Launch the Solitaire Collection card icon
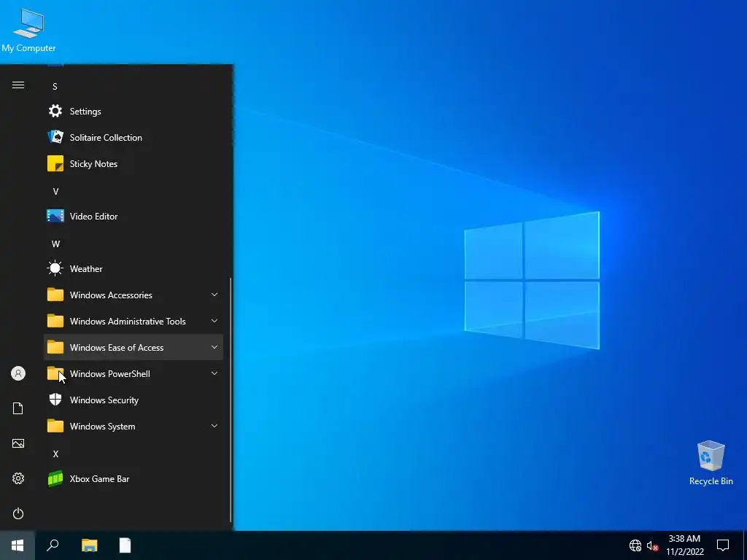Screen dimensions: 747x560 (55, 137)
